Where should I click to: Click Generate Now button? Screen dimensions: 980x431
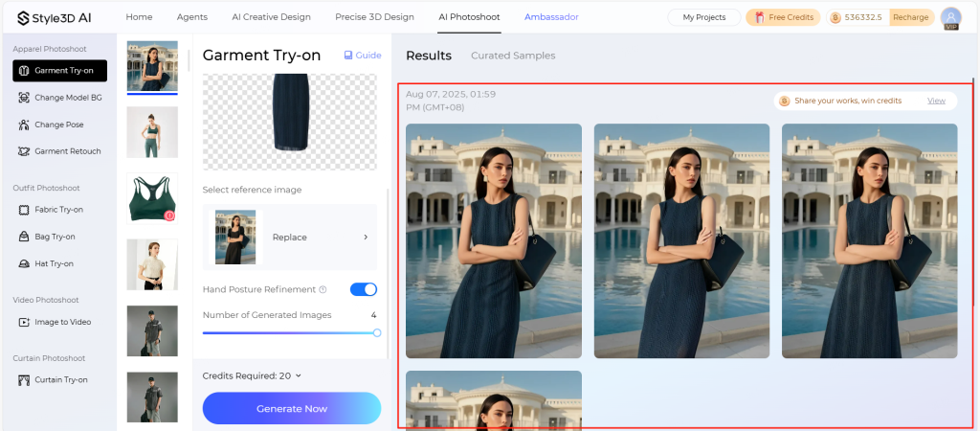291,408
